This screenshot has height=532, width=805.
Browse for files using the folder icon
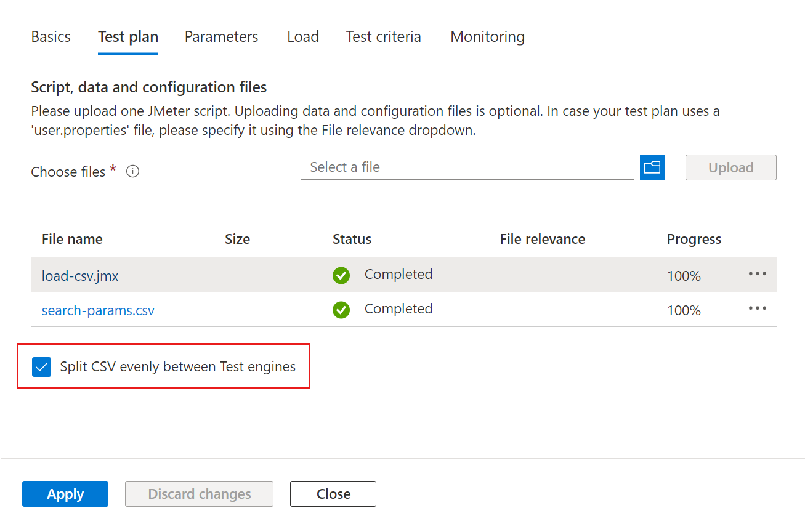coord(652,167)
